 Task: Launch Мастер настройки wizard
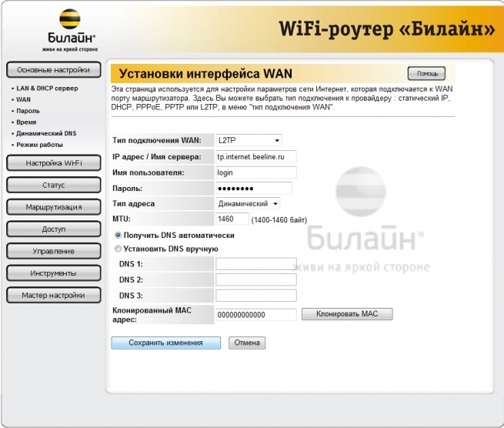(x=53, y=295)
